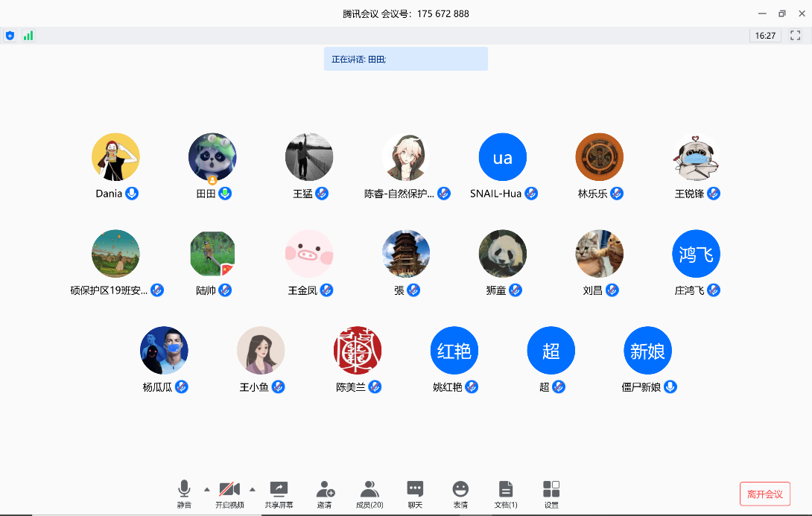812x516 pixels.
Task: Expand video options arrow beside the camera
Action: coord(252,489)
